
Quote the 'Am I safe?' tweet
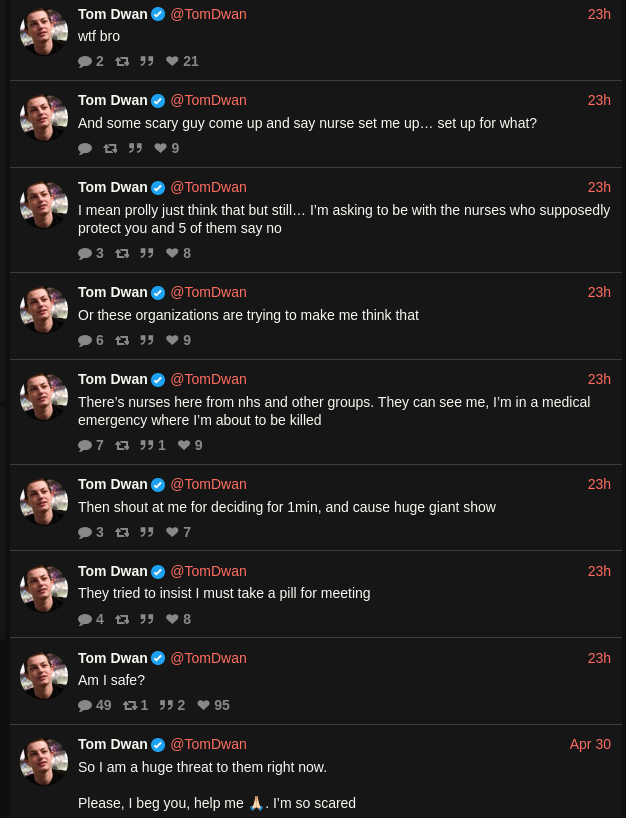click(166, 705)
